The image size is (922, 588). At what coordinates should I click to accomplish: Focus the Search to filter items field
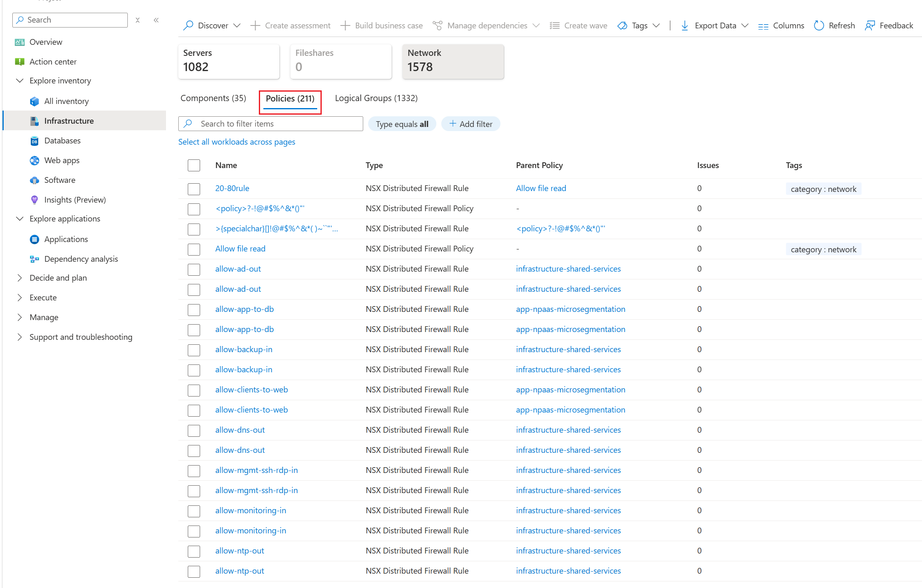tap(271, 124)
